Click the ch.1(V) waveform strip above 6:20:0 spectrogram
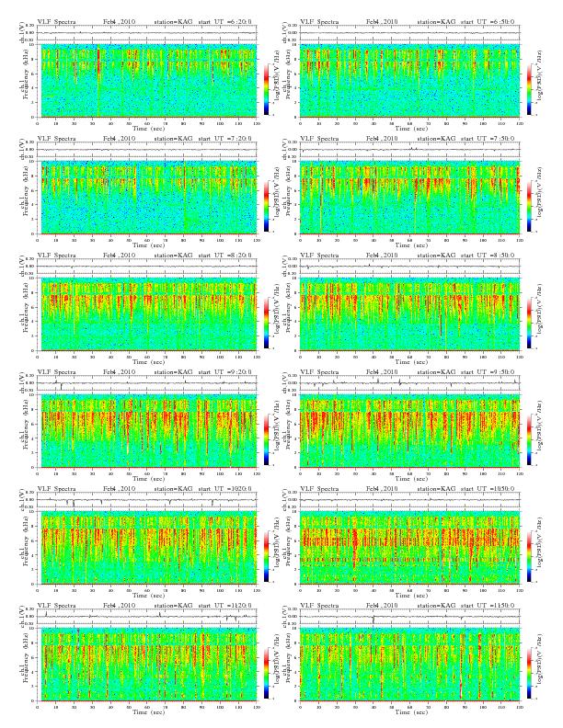563x728 pixels. pos(147,33)
